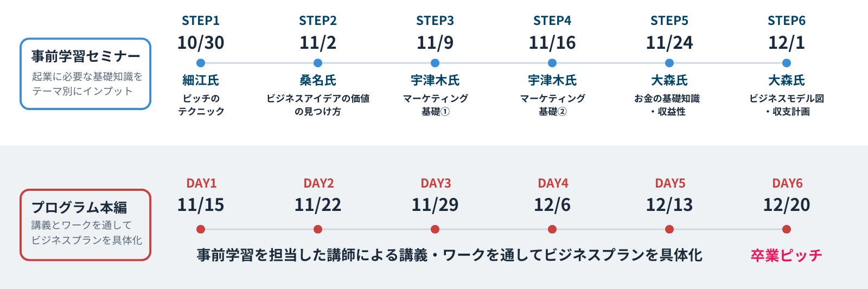This screenshot has width=868, height=289.
Task: Select the blue dot for 11/16
Action: click(x=552, y=63)
